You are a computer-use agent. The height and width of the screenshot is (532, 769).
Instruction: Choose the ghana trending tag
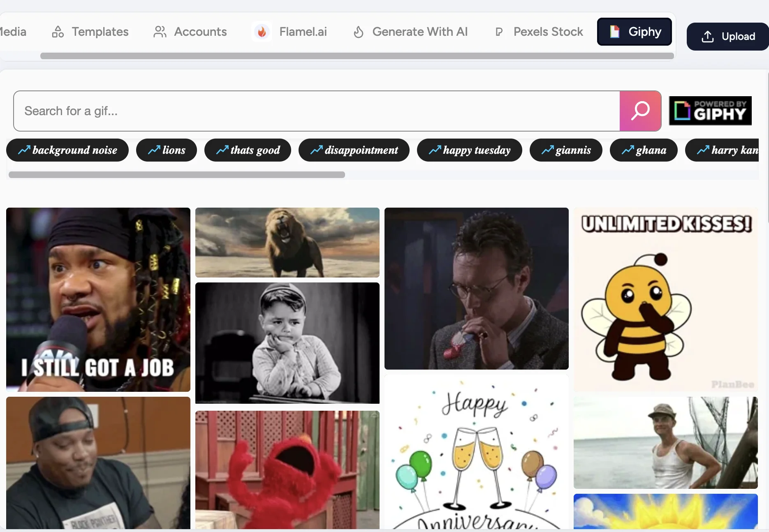click(644, 150)
